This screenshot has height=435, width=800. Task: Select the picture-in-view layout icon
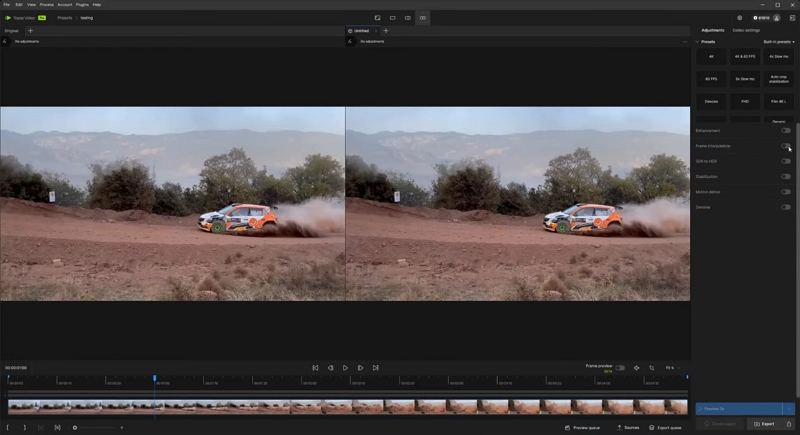(378, 18)
